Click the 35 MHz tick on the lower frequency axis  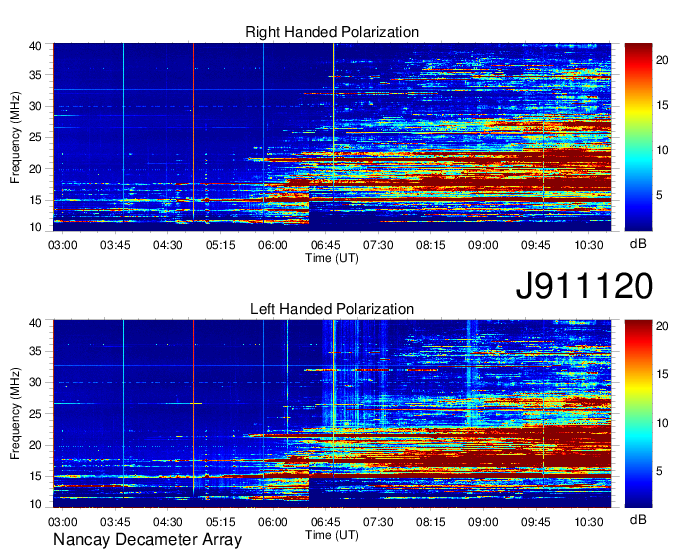[x=35, y=351]
